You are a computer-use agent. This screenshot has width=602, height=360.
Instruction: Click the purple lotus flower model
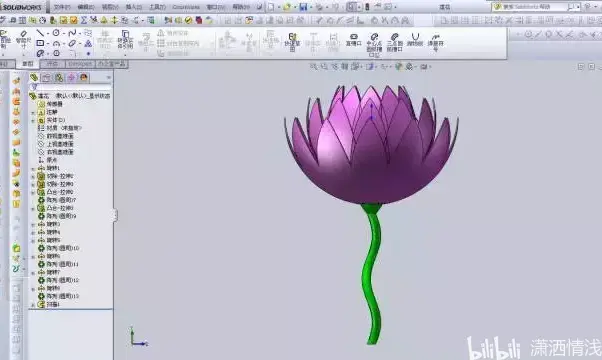point(371,144)
